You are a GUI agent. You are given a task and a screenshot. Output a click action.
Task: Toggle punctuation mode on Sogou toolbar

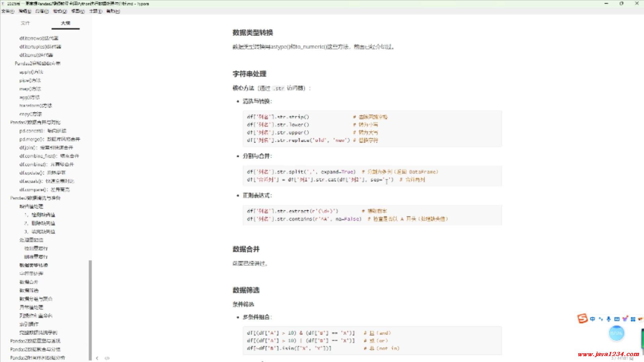601,319
